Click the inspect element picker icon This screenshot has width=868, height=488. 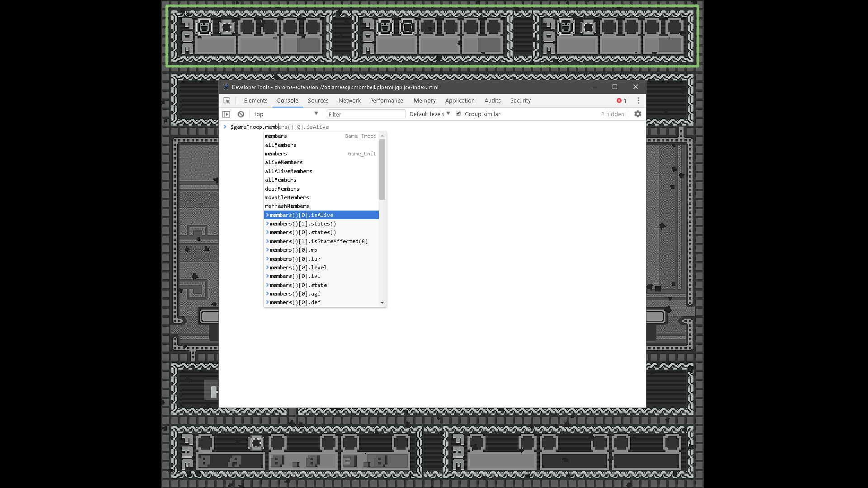227,101
